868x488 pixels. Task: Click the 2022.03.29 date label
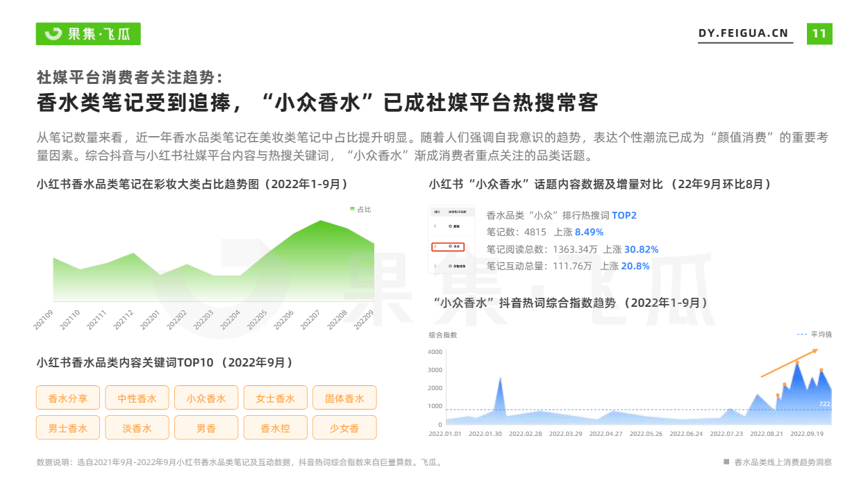coord(566,433)
